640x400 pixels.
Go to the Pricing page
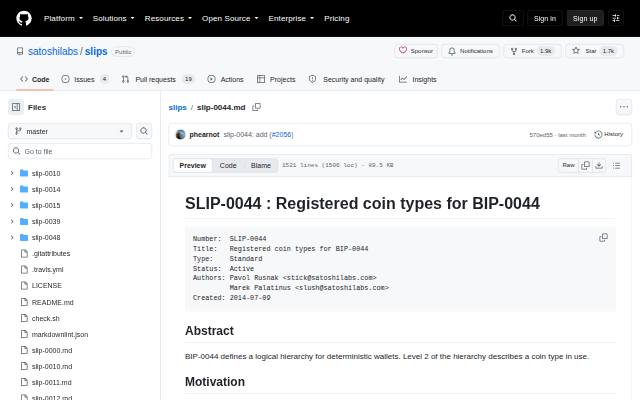coord(337,18)
